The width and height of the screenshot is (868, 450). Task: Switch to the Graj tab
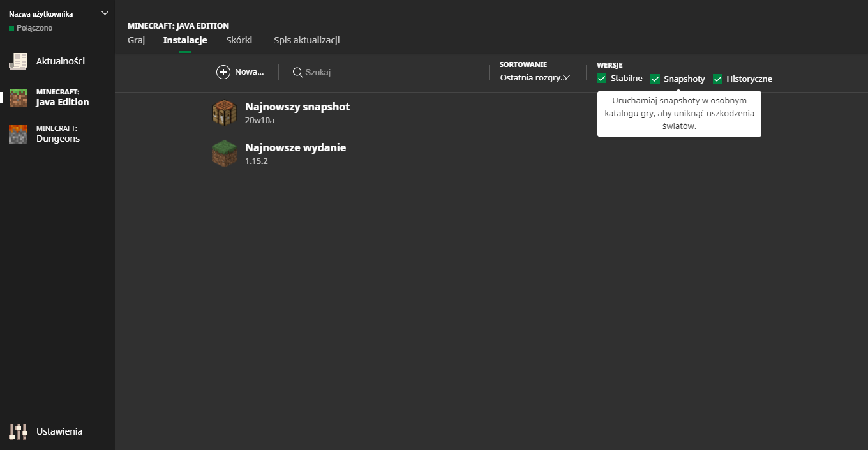coord(137,40)
